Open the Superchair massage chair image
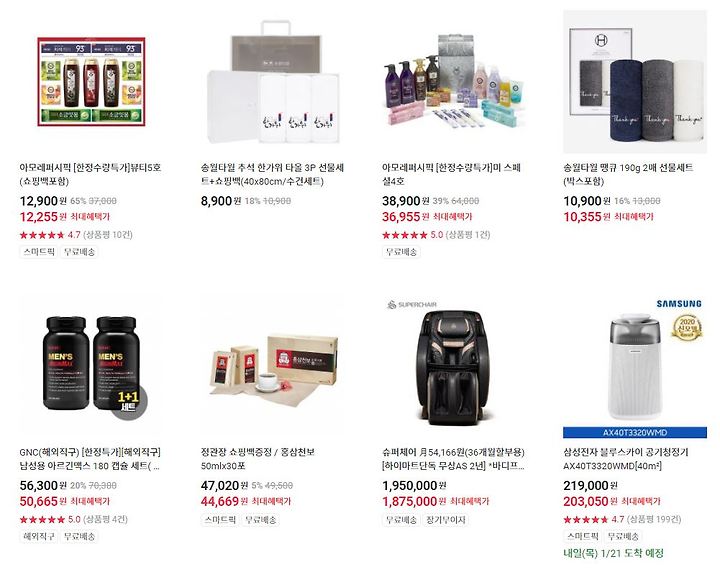The width and height of the screenshot is (720, 572). [454, 367]
